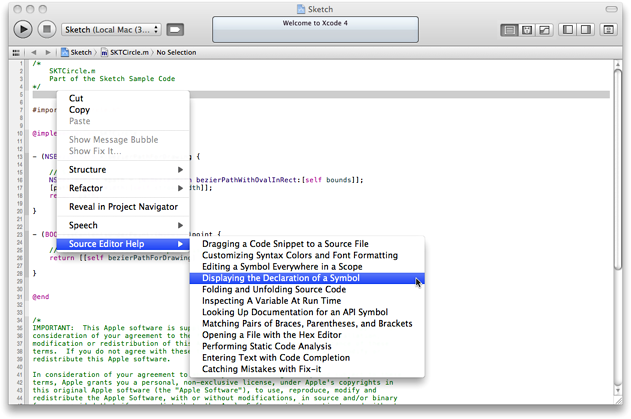Open Entering Text with Code Completion topic
The width and height of the screenshot is (631, 419).
click(307, 357)
